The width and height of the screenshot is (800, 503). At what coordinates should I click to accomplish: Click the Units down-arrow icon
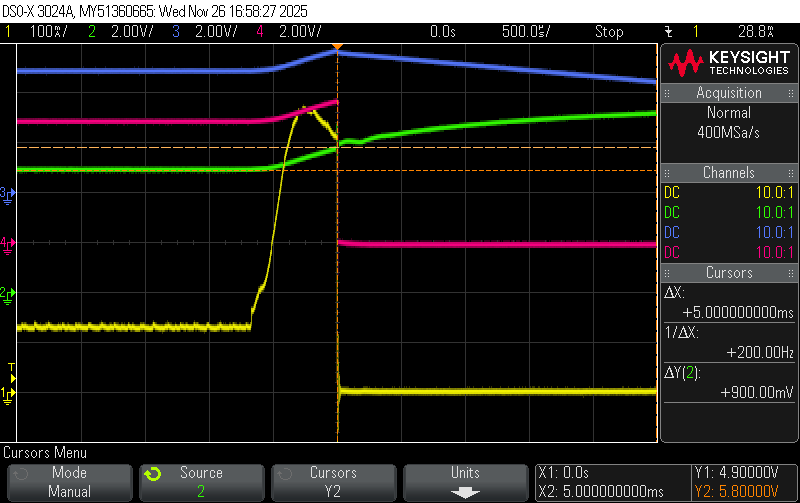pos(465,493)
